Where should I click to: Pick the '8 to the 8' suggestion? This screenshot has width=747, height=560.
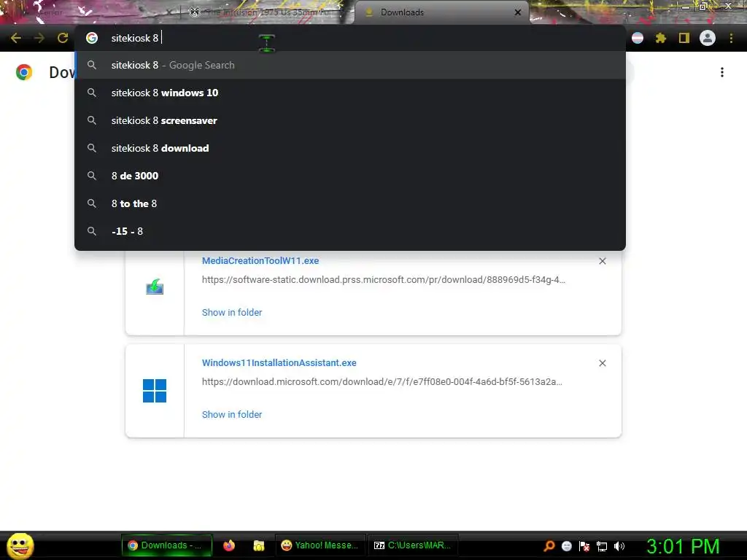pos(350,203)
